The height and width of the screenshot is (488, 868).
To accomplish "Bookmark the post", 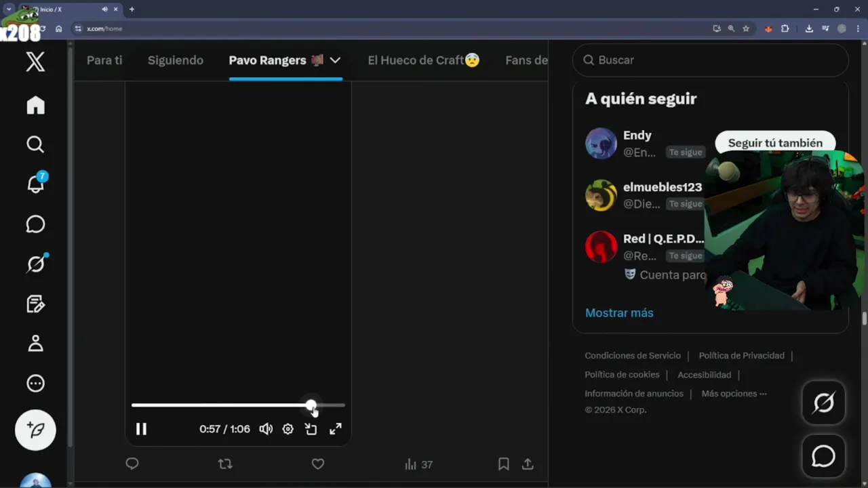I will 504,464.
